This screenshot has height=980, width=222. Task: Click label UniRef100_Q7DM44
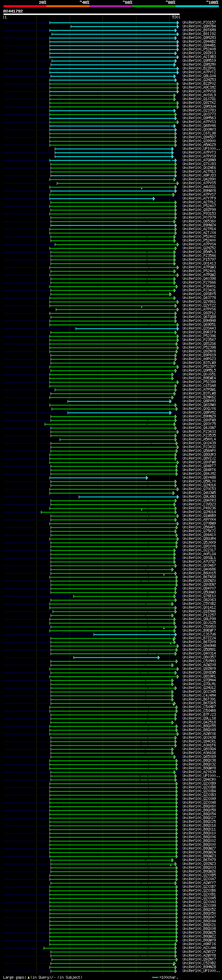[x=199, y=680]
